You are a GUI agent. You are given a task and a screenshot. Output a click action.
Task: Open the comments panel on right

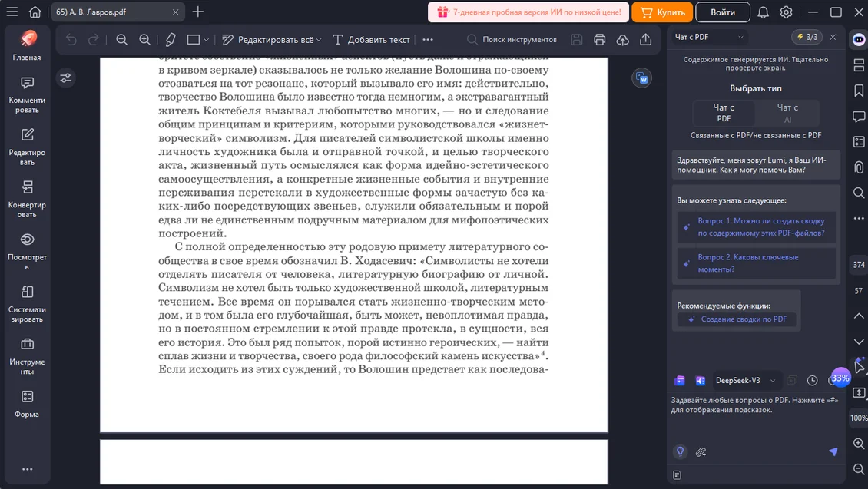coord(859,116)
